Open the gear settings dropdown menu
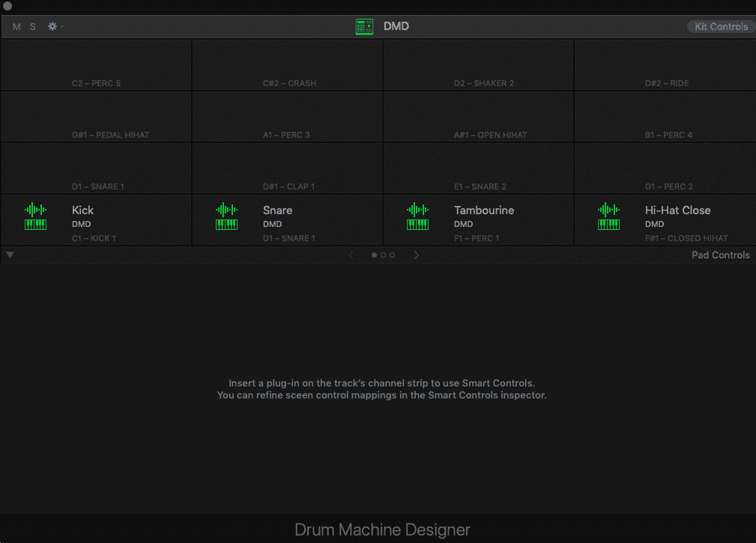 (55, 26)
